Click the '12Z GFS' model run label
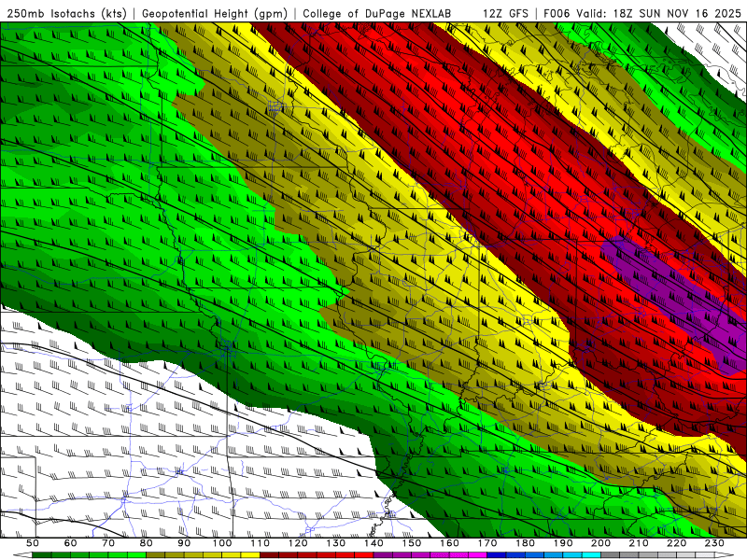 pyautogui.click(x=505, y=13)
